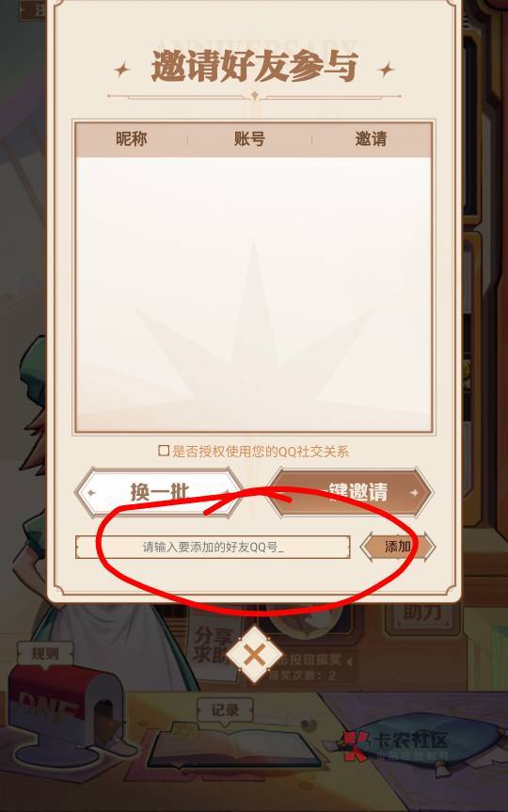508x812 pixels.
Task: Click the 卡农社区 watermark logo
Action: click(394, 745)
